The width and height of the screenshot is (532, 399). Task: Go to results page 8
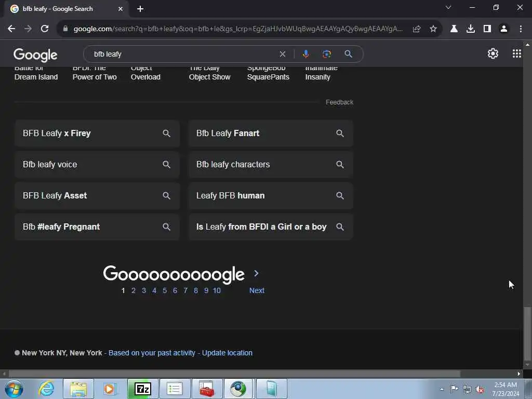tap(196, 290)
